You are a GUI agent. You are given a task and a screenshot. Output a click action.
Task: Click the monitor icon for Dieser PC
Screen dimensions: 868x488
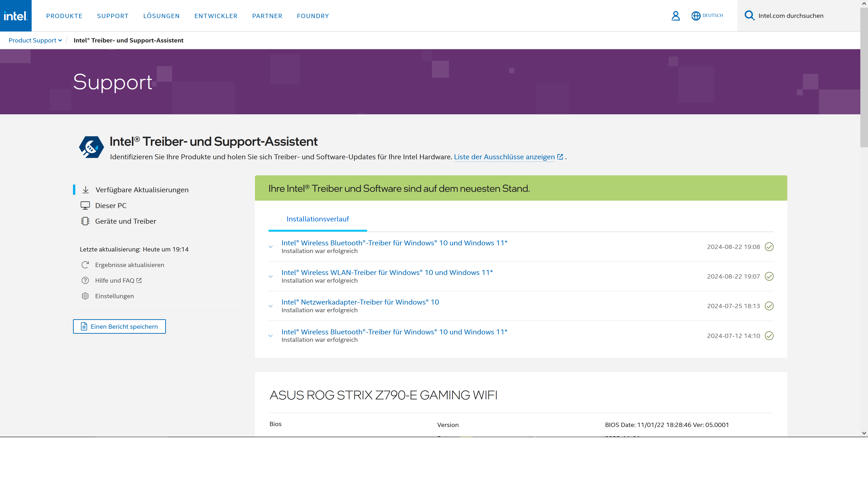pyautogui.click(x=85, y=205)
